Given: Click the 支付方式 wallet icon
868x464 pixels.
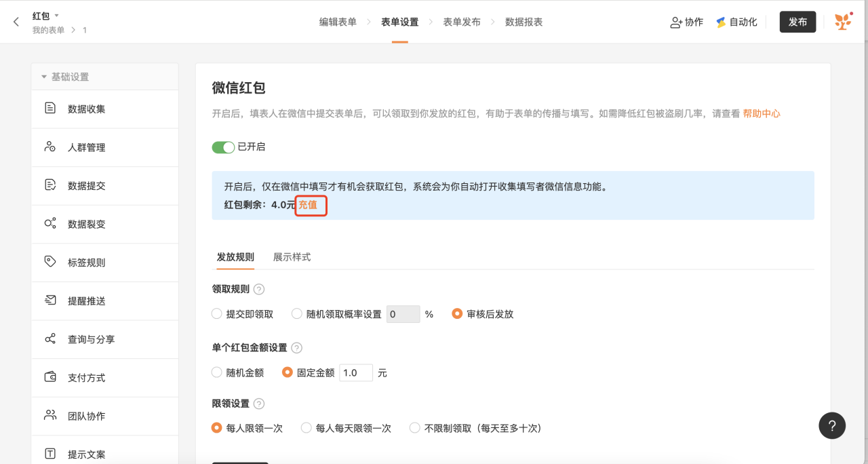Looking at the screenshot, I should [50, 376].
